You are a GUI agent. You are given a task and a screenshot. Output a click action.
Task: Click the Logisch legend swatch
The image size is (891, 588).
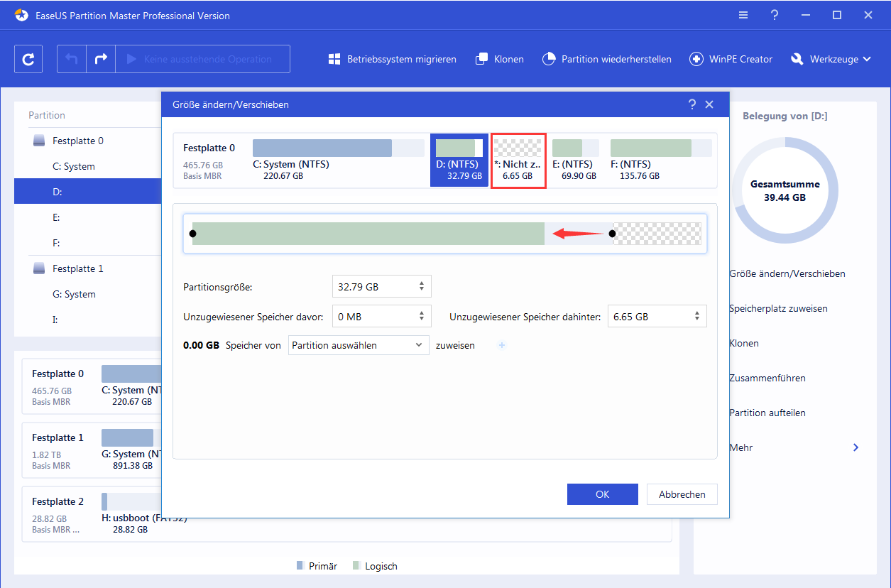point(355,566)
